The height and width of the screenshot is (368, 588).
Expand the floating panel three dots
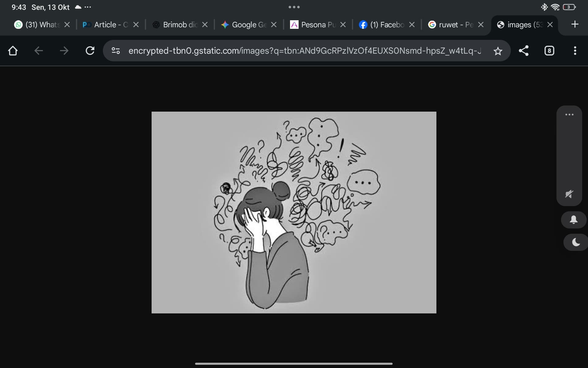[569, 115]
